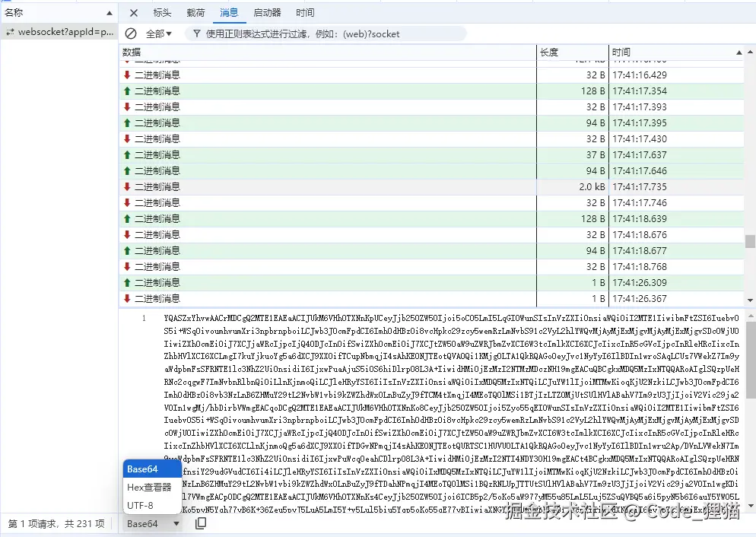Switch to the 标头 tab
This screenshot has width=756, height=537.
pos(162,12)
